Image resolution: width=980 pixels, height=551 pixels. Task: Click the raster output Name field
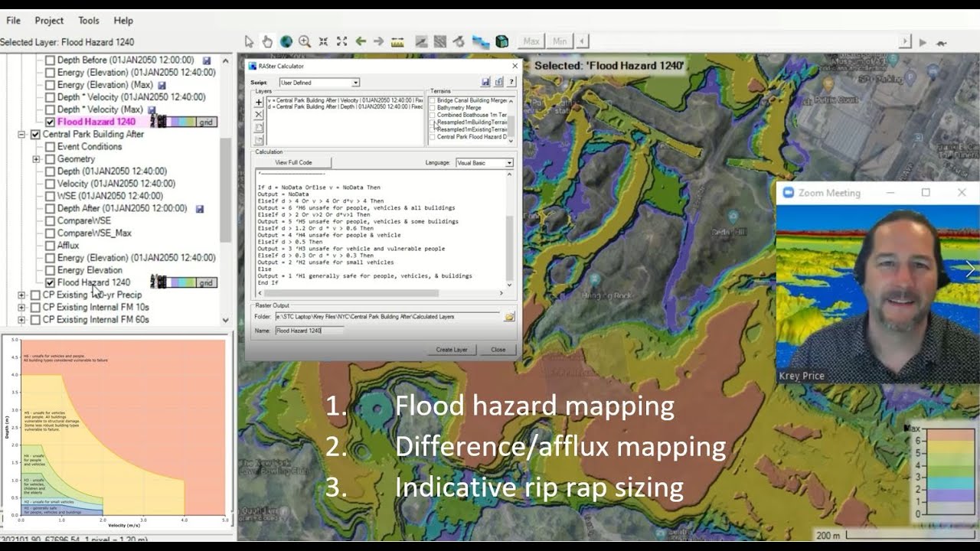tap(308, 331)
